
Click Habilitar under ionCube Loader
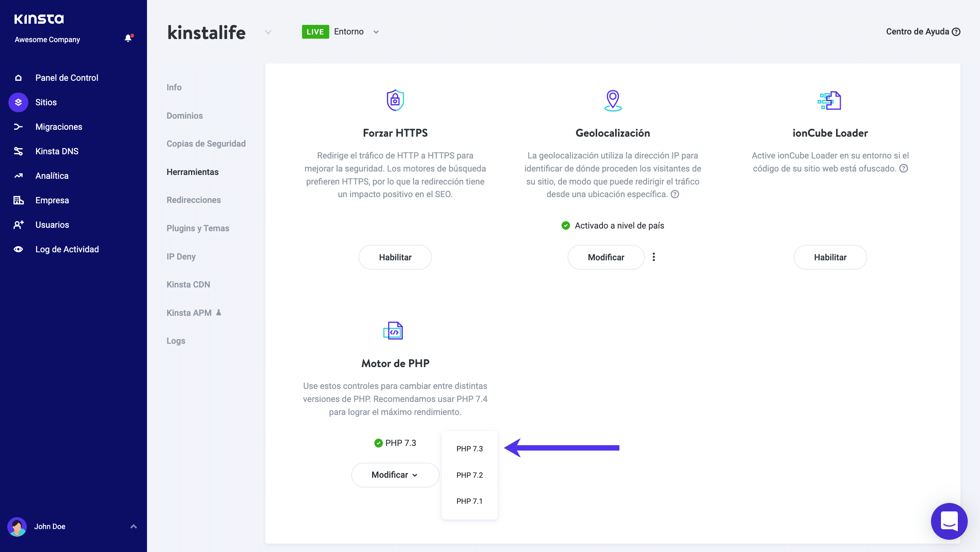830,257
